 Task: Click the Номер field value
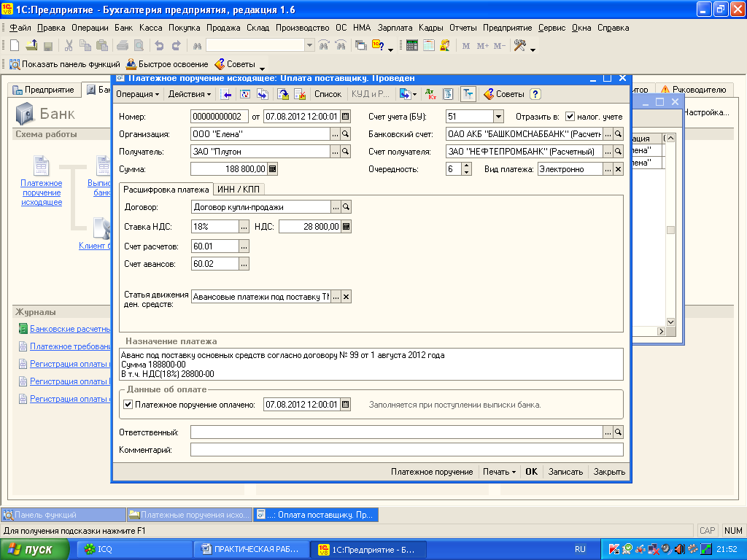click(x=219, y=116)
